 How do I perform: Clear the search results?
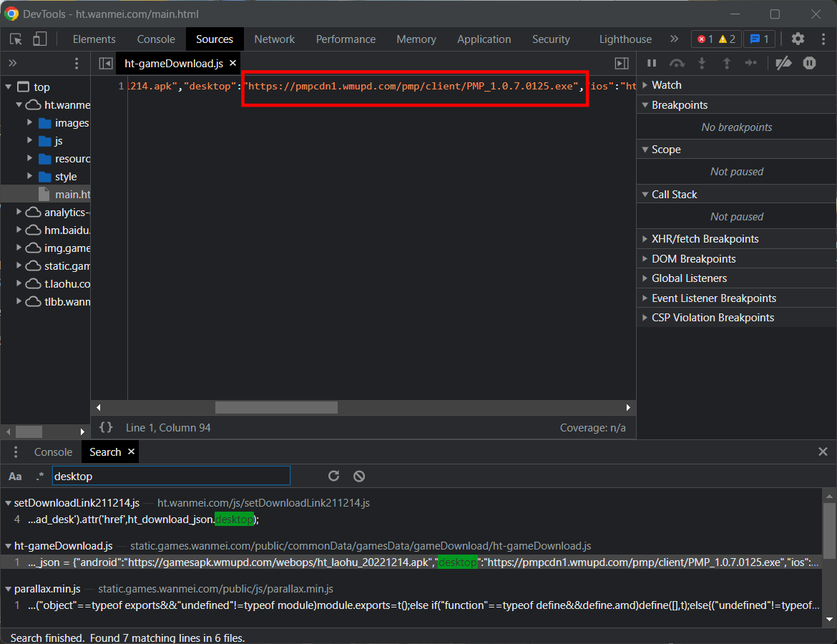pyautogui.click(x=359, y=476)
